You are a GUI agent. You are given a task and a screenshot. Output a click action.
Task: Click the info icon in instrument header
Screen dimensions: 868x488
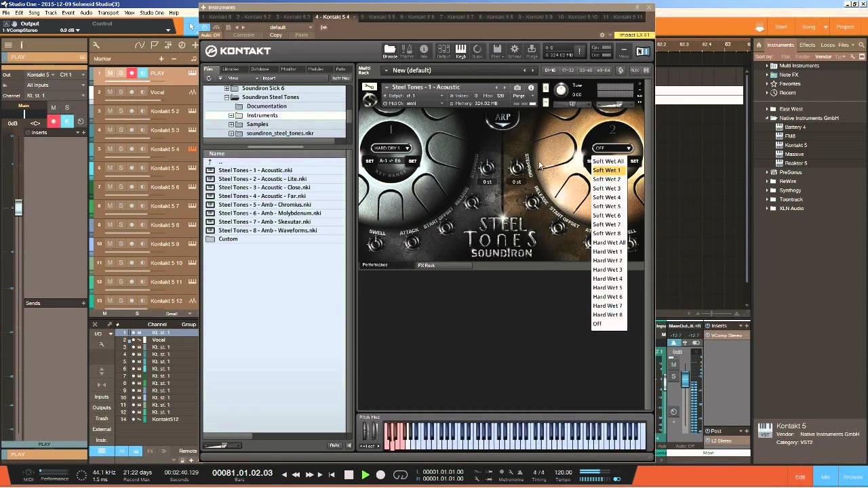(x=531, y=87)
